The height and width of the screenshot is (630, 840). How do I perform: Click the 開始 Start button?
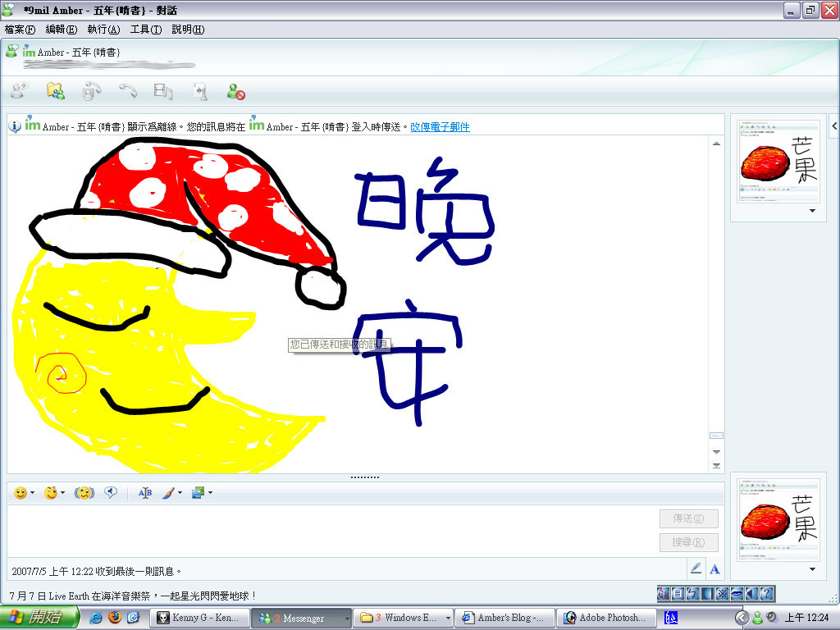click(39, 618)
